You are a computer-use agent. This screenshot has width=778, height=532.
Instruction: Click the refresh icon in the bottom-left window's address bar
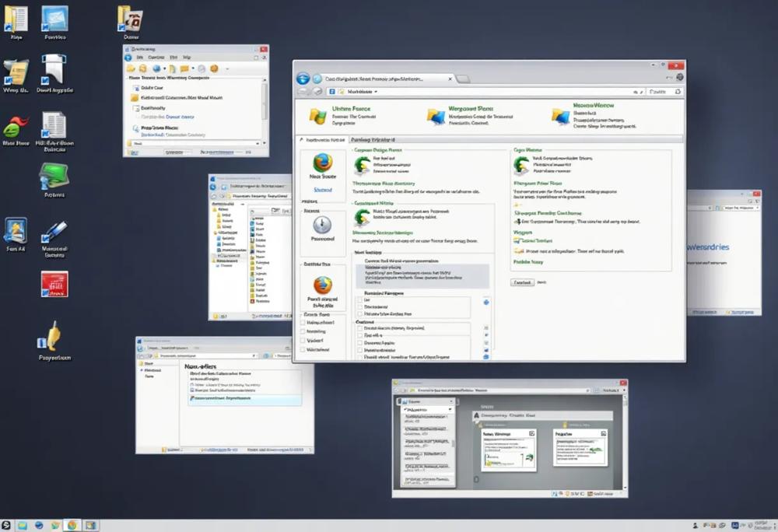coord(266,356)
